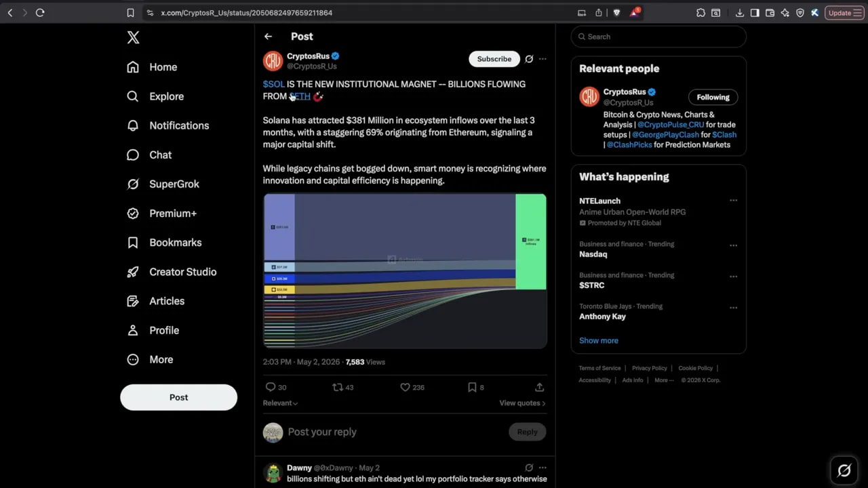
Task: Click the @GeorgePlayClash link
Action: point(665,135)
